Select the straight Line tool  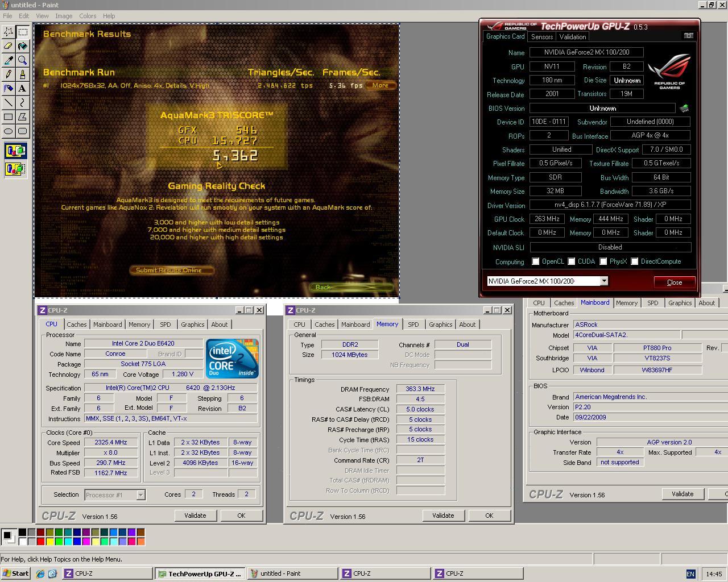pyautogui.click(x=9, y=103)
